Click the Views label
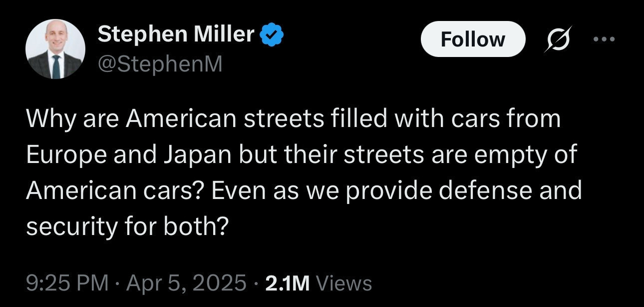 point(344,283)
